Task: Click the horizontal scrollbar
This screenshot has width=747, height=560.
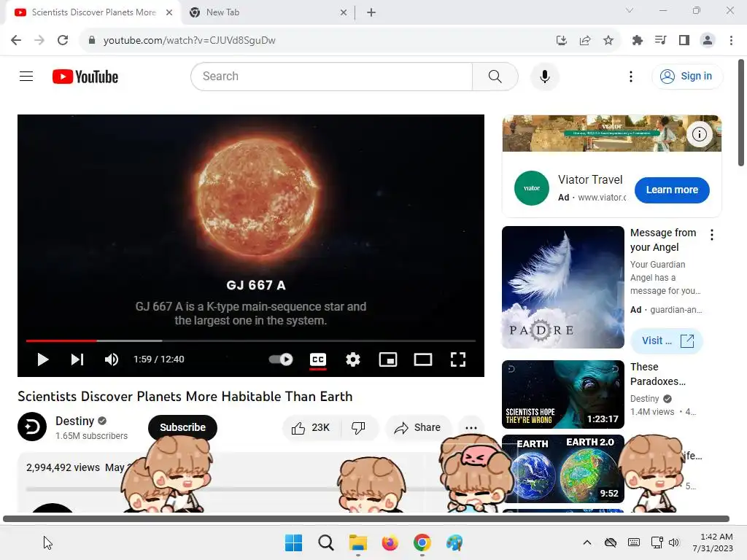Action: click(366, 518)
